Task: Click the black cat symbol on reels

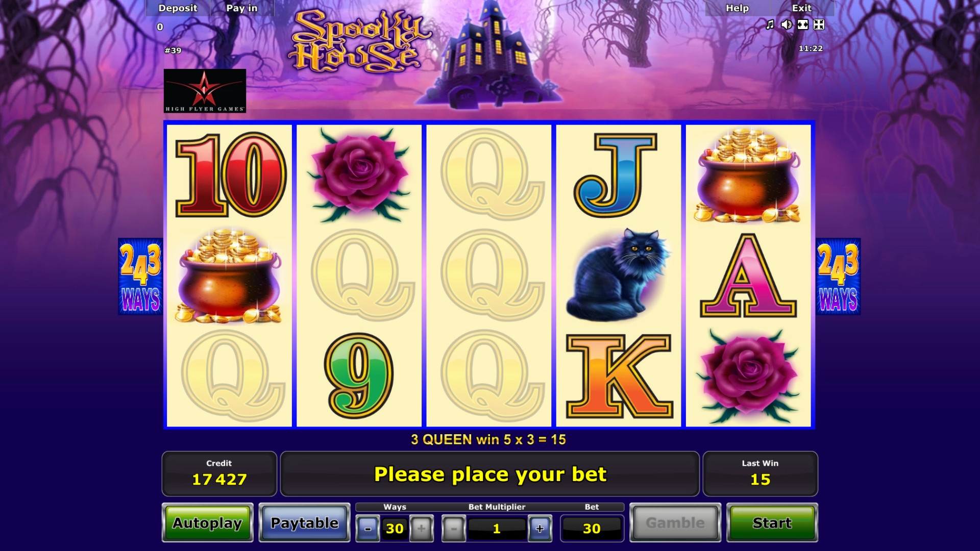Action: click(618, 275)
